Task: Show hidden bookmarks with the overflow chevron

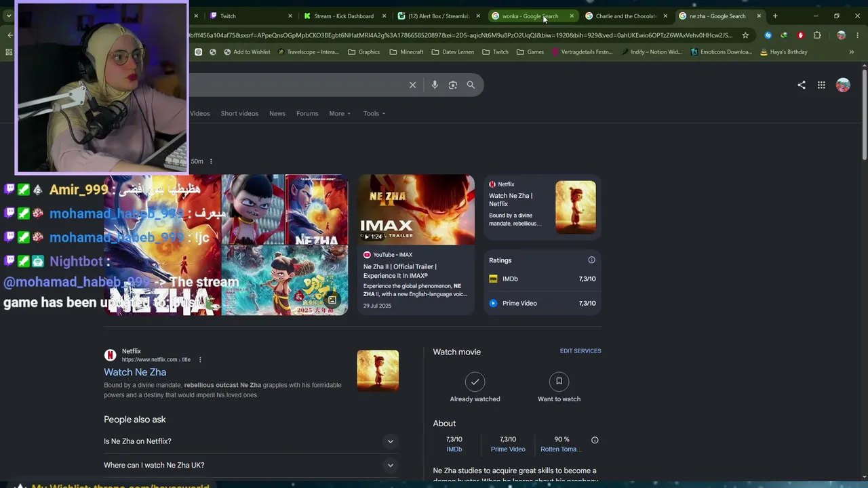Action: (852, 52)
